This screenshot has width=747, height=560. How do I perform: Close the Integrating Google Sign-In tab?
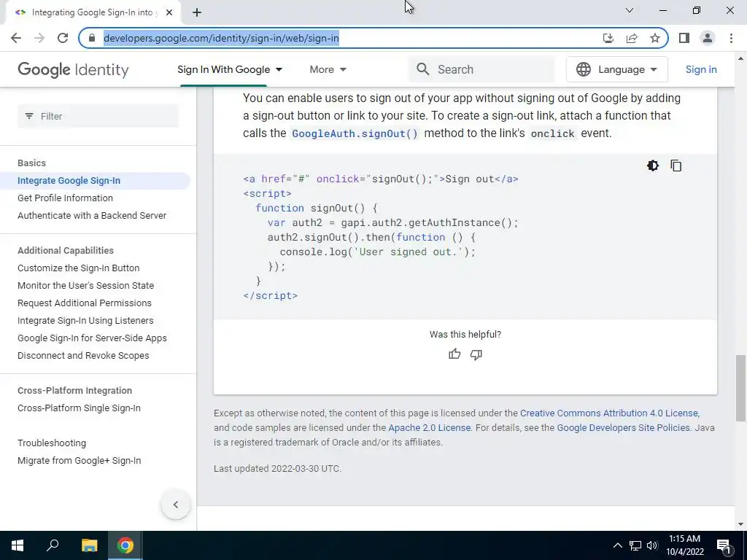(x=169, y=12)
